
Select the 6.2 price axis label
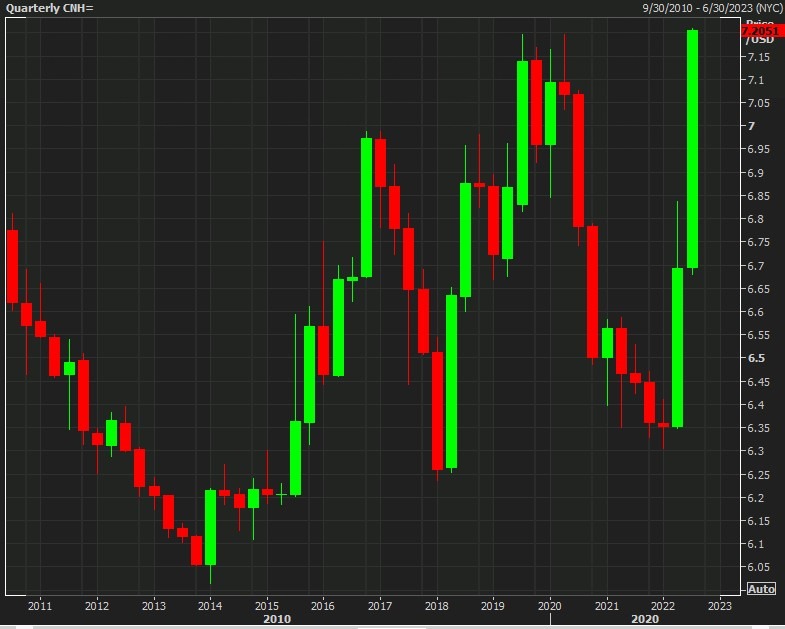[x=756, y=498]
